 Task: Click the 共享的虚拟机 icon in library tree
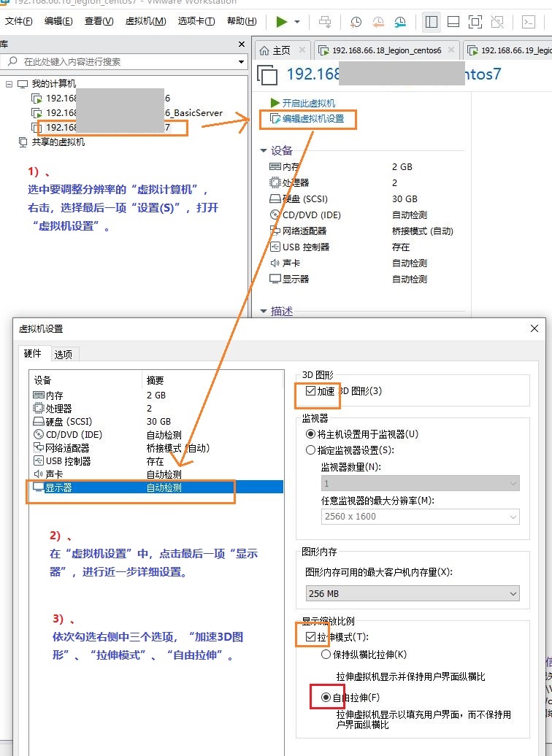(23, 142)
